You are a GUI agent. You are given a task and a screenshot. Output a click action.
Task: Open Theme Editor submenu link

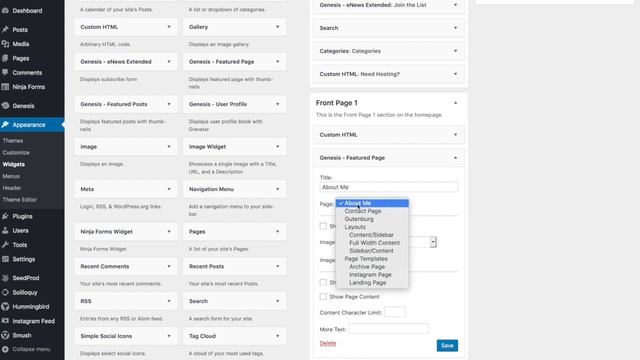pyautogui.click(x=20, y=200)
